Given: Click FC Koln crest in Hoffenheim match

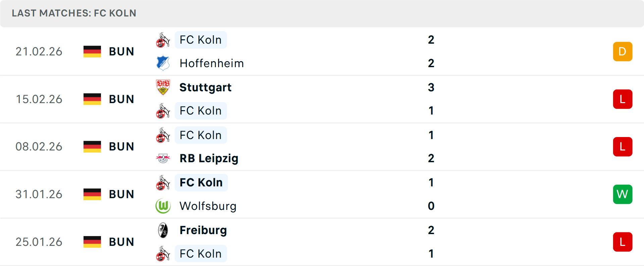Looking at the screenshot, I should (163, 40).
